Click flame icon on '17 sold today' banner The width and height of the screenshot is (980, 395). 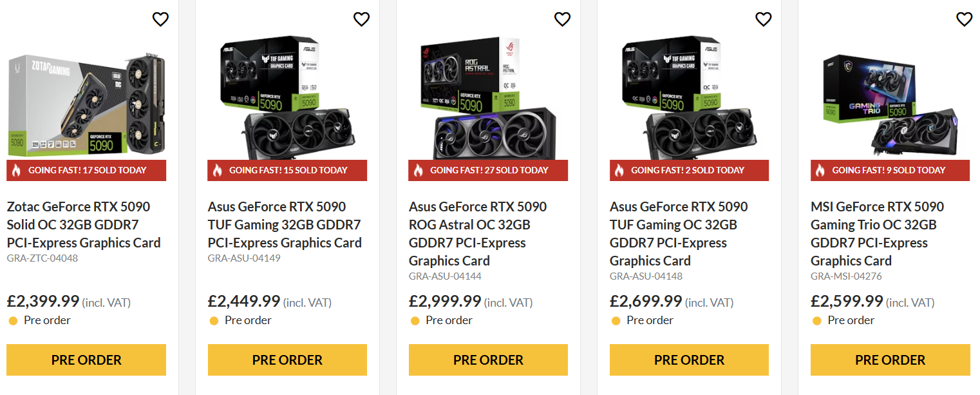click(17, 171)
